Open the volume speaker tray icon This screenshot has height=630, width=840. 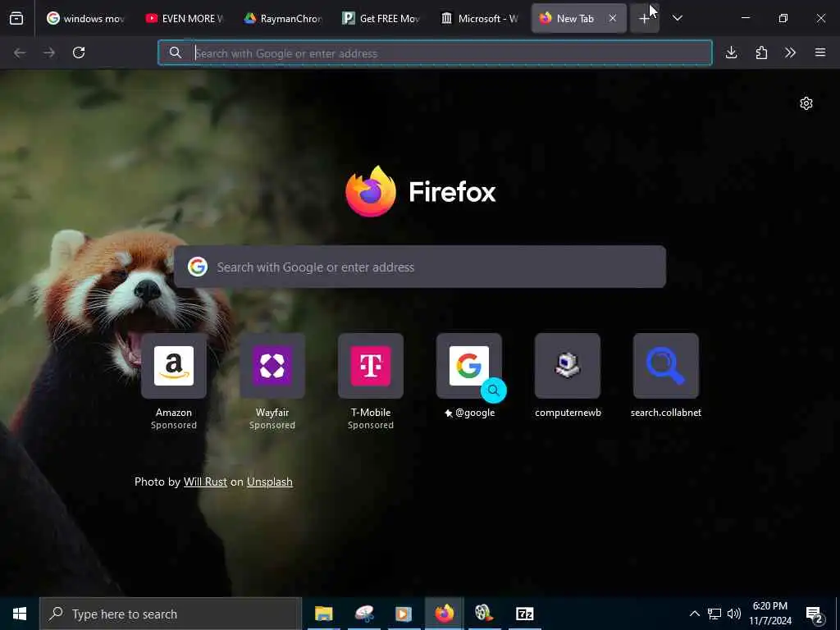(734, 614)
